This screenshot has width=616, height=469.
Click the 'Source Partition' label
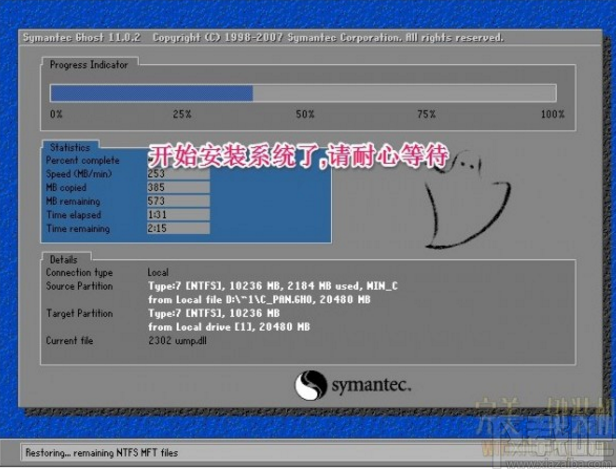(79, 286)
